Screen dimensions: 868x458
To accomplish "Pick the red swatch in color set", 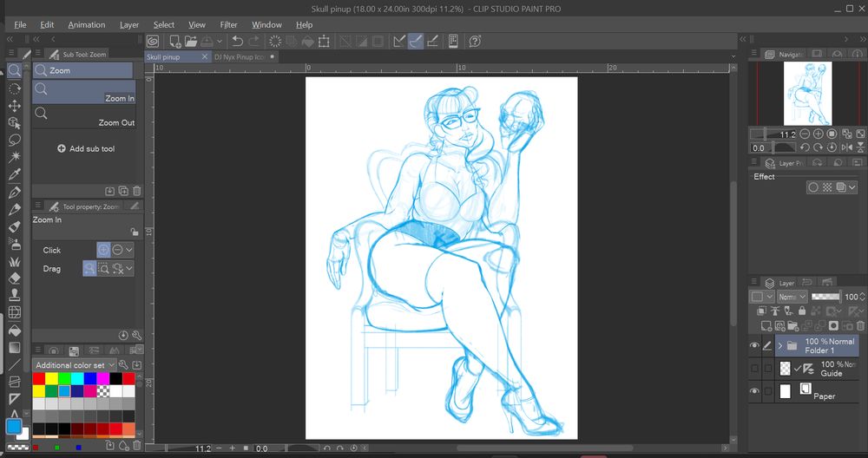I will tap(38, 379).
